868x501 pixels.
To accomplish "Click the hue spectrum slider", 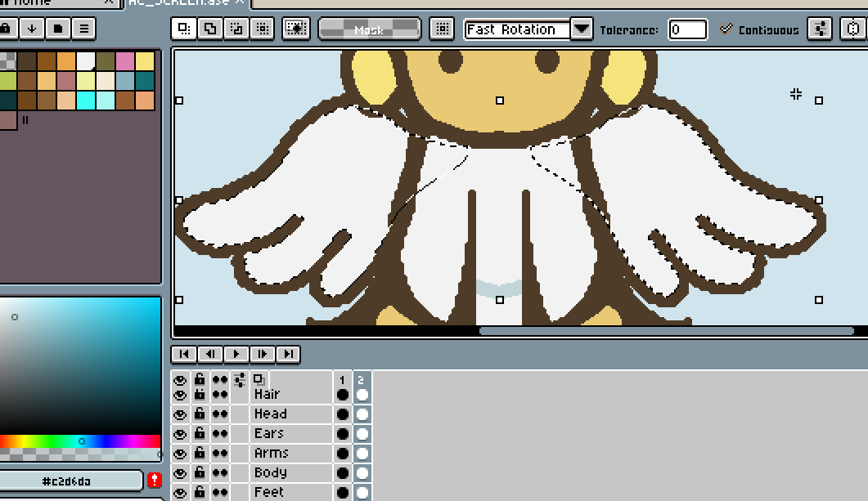I will coord(80,441).
